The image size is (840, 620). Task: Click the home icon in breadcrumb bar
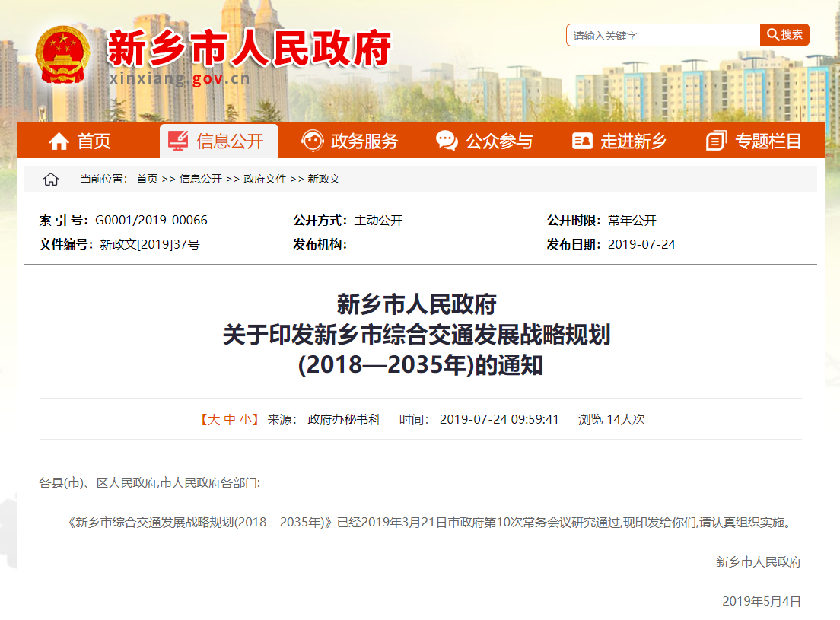pyautogui.click(x=51, y=180)
